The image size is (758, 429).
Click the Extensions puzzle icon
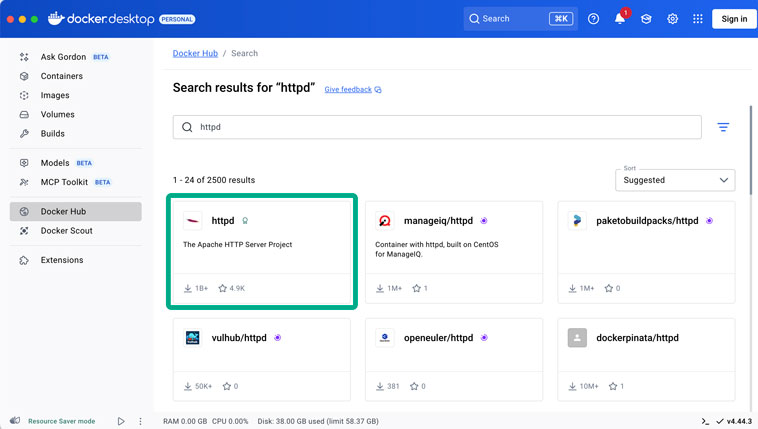[24, 260]
